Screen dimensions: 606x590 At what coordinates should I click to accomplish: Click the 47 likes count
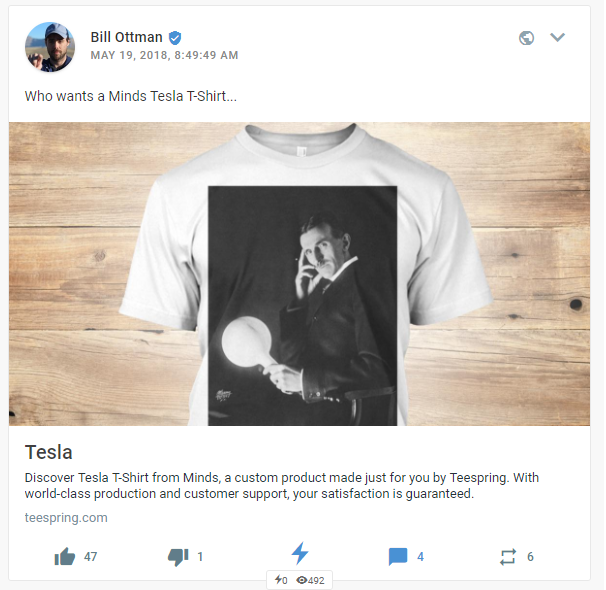coord(90,557)
